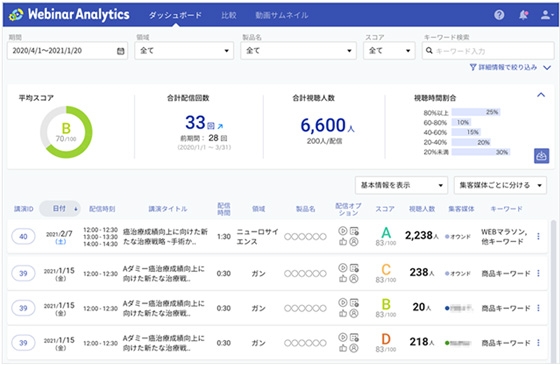560x365 pixels.
Task: Click the ID 39 pill in the 20人 row
Action: coord(23,308)
